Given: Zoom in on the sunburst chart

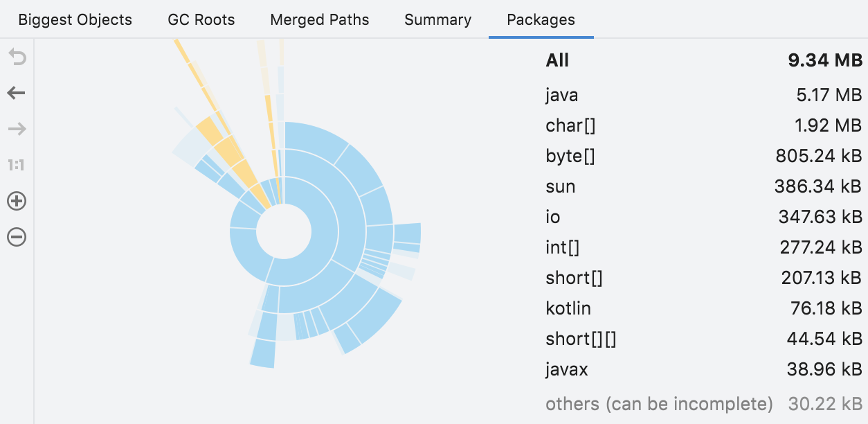Looking at the screenshot, I should click(16, 201).
